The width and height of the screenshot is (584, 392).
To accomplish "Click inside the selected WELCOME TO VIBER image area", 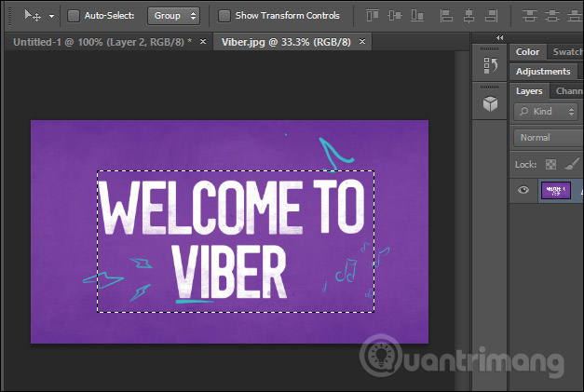I will click(x=236, y=241).
